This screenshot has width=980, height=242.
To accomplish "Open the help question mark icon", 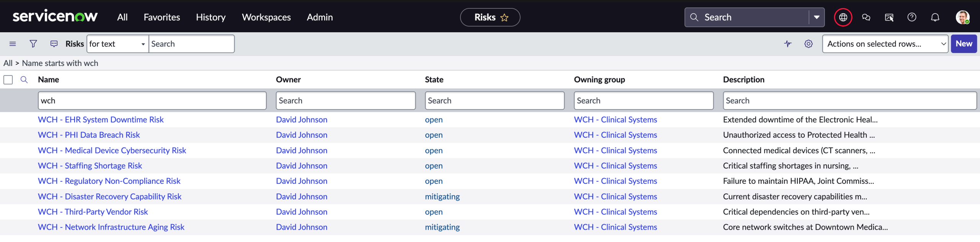I will point(912,17).
